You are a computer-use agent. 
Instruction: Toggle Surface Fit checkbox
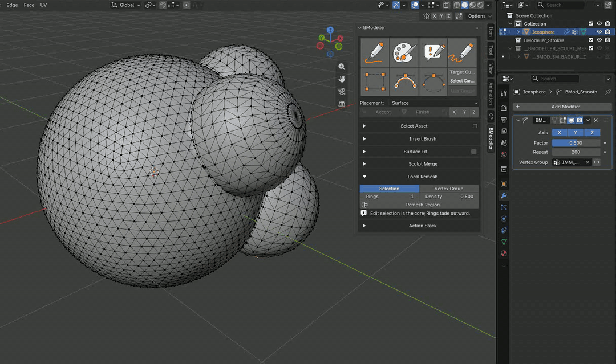(x=474, y=152)
